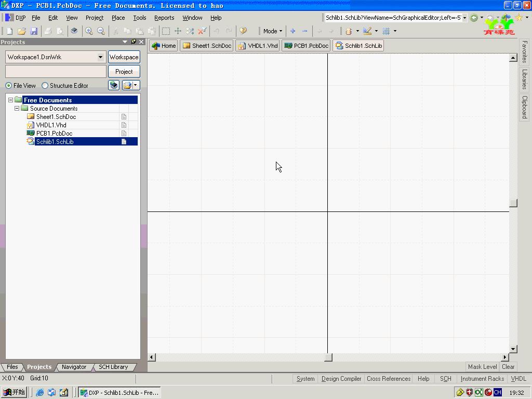This screenshot has width=532, height=399.
Task: Launch Internet Explorer from the quick launch bar
Action: 39,393
